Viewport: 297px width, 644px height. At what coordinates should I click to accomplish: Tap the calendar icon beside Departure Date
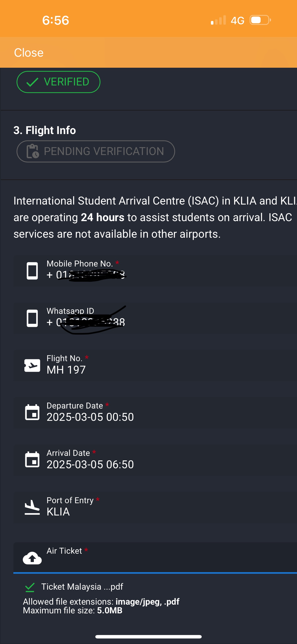32,413
